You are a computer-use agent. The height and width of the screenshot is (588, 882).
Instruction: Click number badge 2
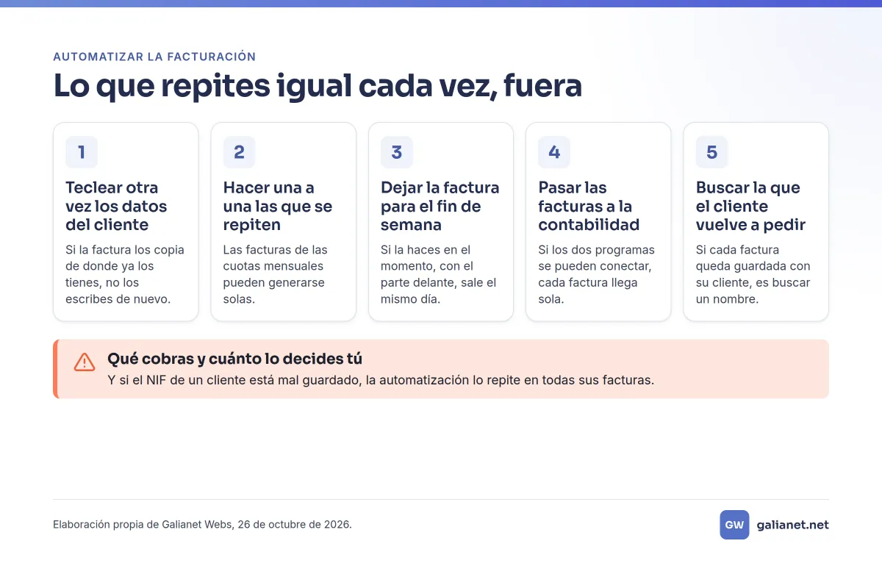pos(239,152)
